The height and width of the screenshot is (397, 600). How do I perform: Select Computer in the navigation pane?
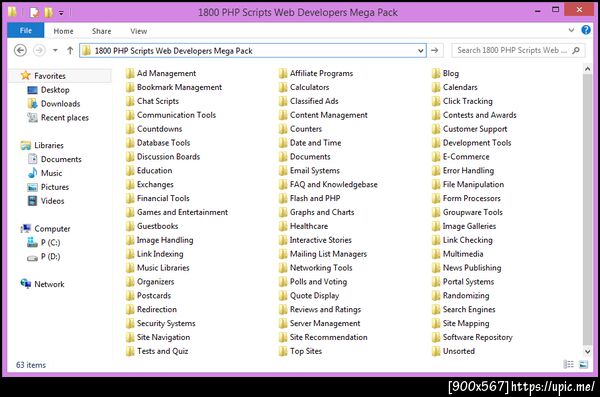52,229
